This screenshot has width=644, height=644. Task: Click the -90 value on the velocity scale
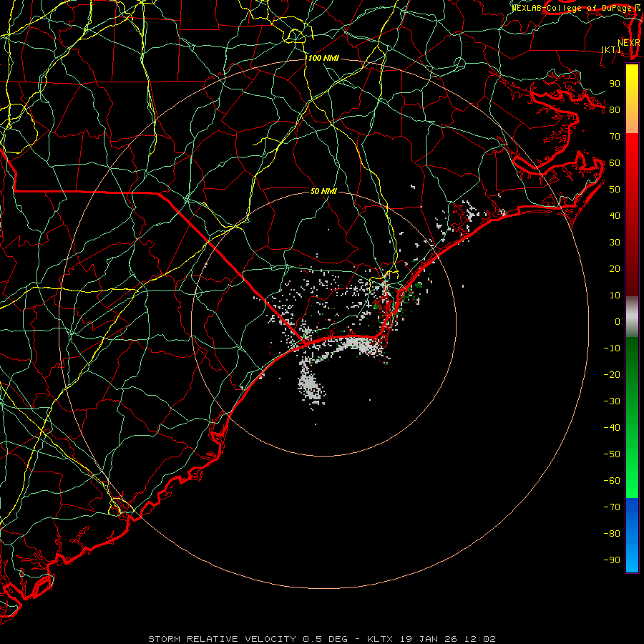tap(612, 560)
